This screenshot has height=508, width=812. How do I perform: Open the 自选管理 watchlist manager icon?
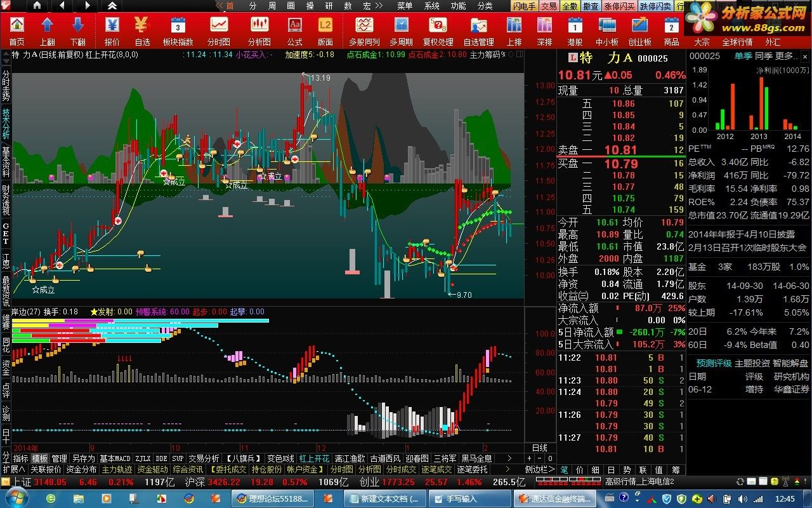(478, 30)
